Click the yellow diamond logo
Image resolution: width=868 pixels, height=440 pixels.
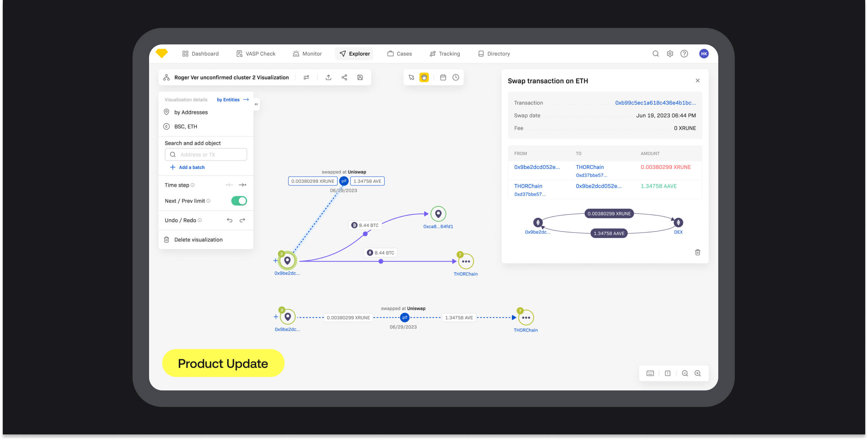coord(162,53)
